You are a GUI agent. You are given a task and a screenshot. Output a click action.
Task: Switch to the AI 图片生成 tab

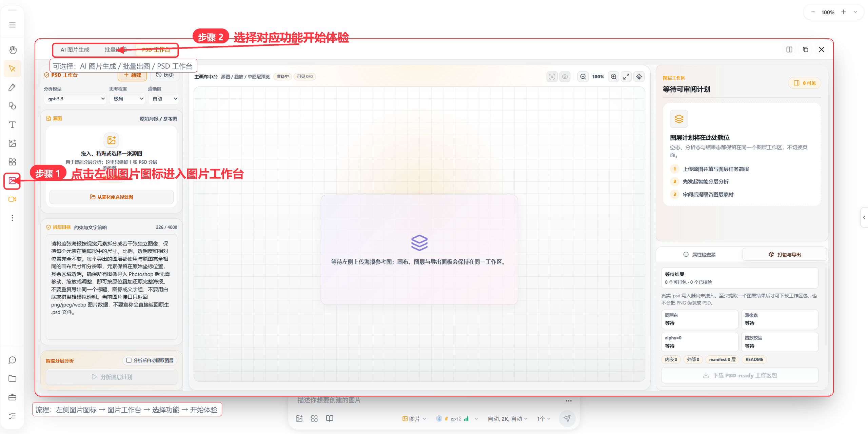point(75,50)
